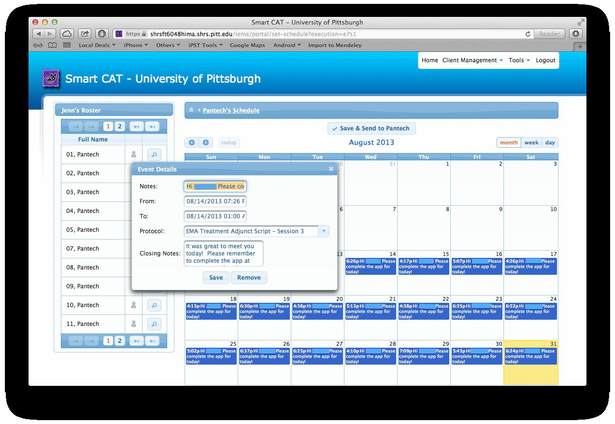615x424 pixels.
Task: Open the 6:30p event on August 19
Action: (264, 311)
